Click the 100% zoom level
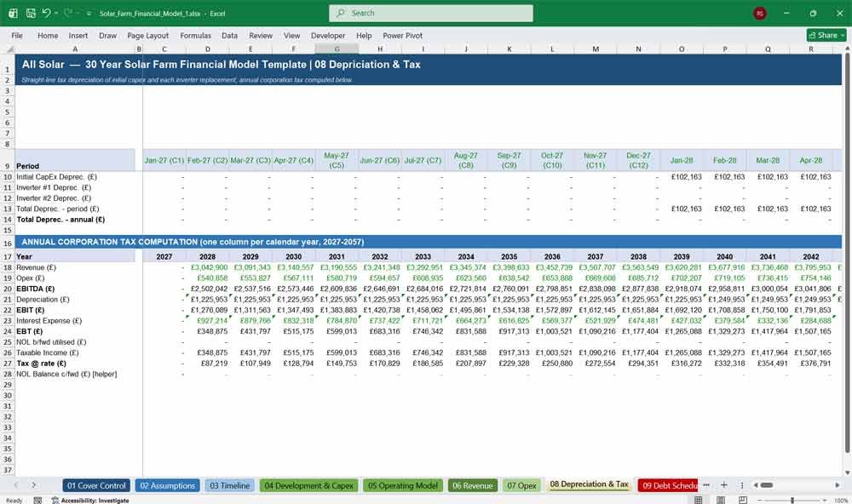This screenshot has width=852, height=504. click(x=840, y=501)
